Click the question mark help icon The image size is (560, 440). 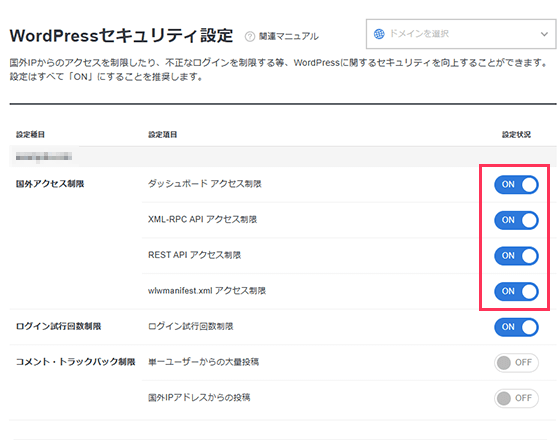point(250,36)
